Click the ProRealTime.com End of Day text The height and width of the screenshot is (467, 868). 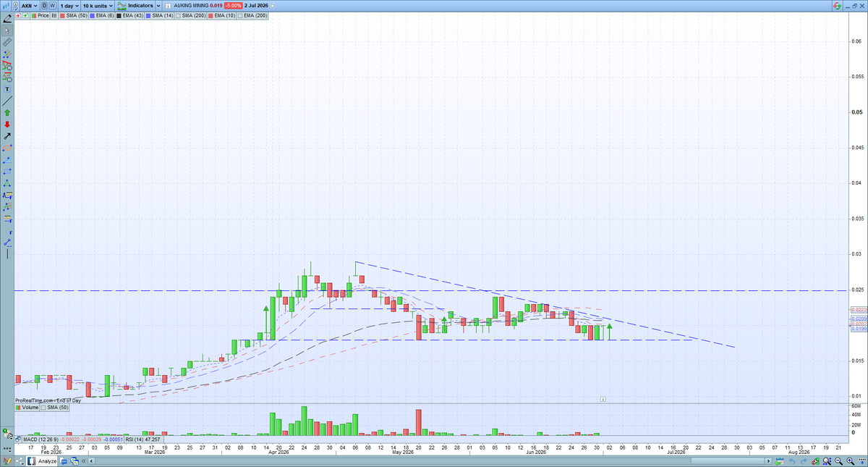tap(48, 400)
